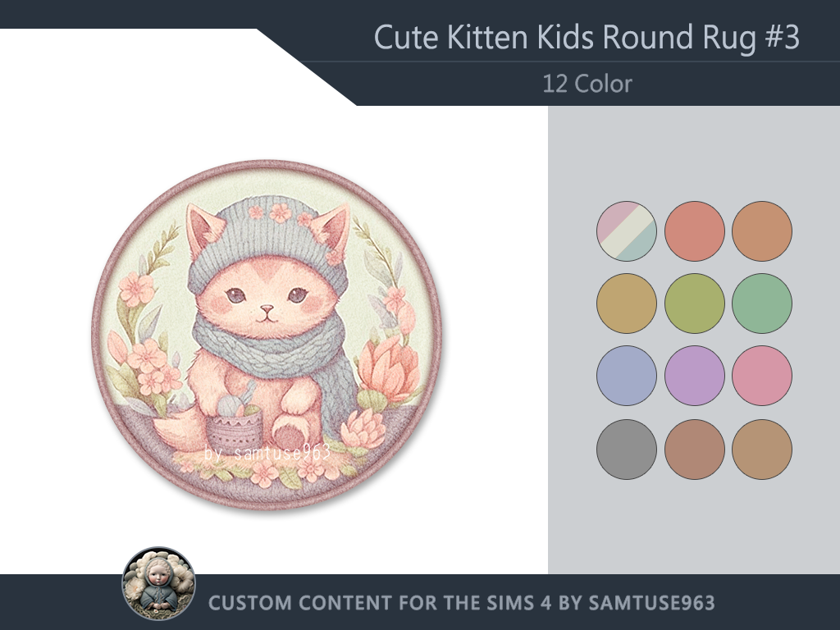Image resolution: width=840 pixels, height=630 pixels.
Task: Select the mustard tan color swatch
Action: pos(626,304)
